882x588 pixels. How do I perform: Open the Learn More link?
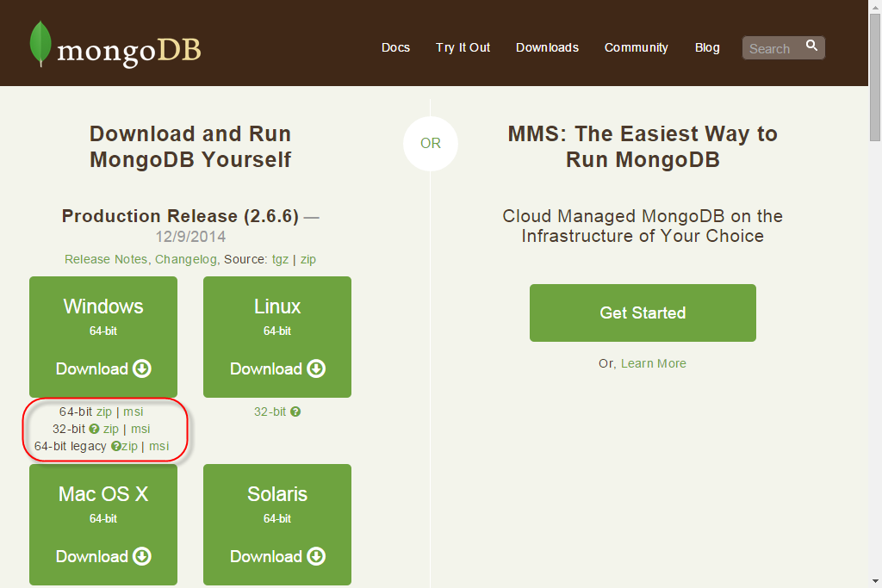coord(653,363)
